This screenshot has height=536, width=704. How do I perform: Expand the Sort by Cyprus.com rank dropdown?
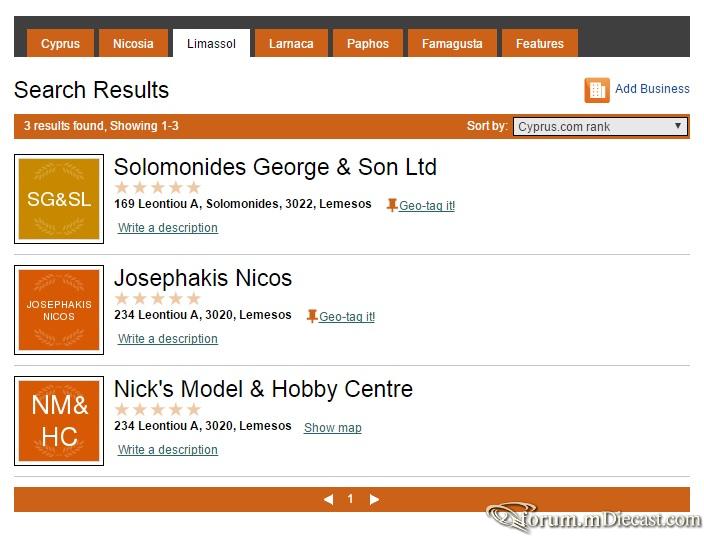pos(600,127)
